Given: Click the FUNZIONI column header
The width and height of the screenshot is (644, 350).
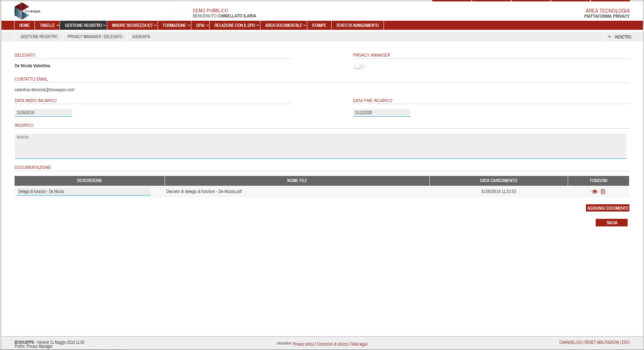Looking at the screenshot, I should pyautogui.click(x=599, y=181).
